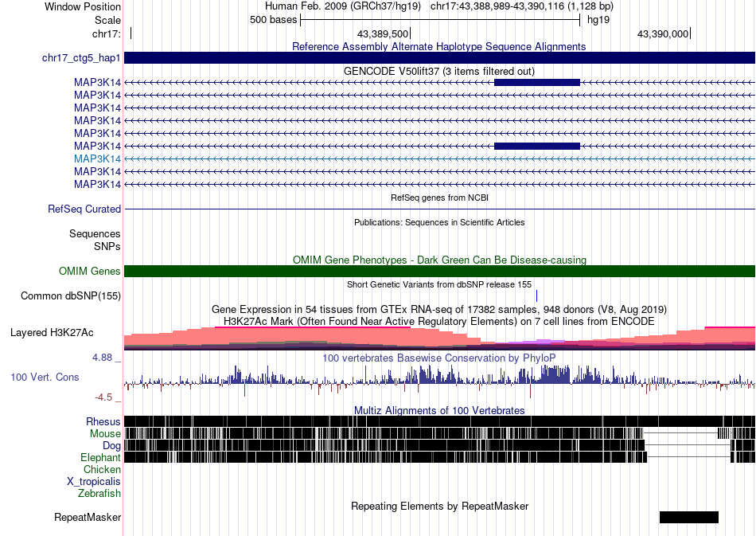Screen dimensions: 756x536
Task: Select the light-blue MAP3K14 transcript label
Action: point(97,158)
